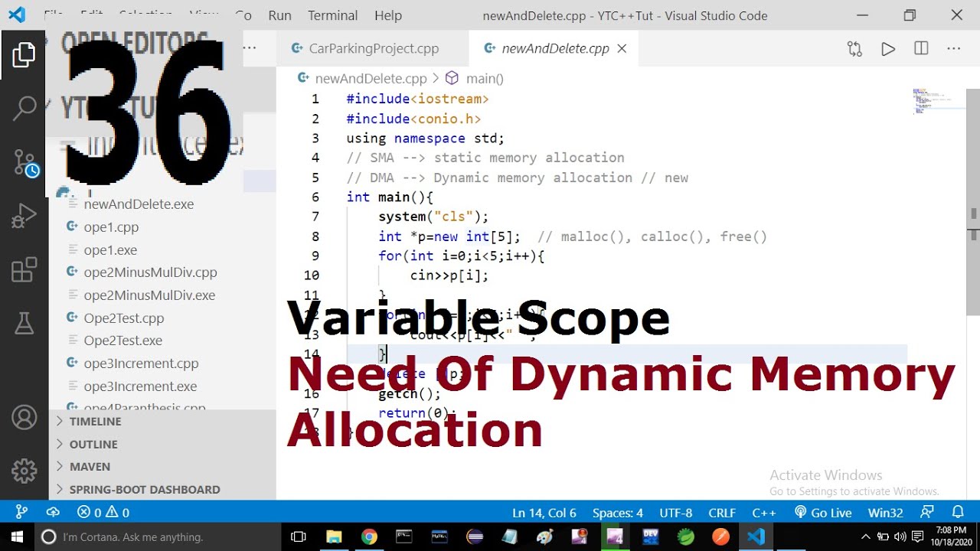980x551 pixels.
Task: Select the newAndDelete.cpp tab
Action: [555, 48]
